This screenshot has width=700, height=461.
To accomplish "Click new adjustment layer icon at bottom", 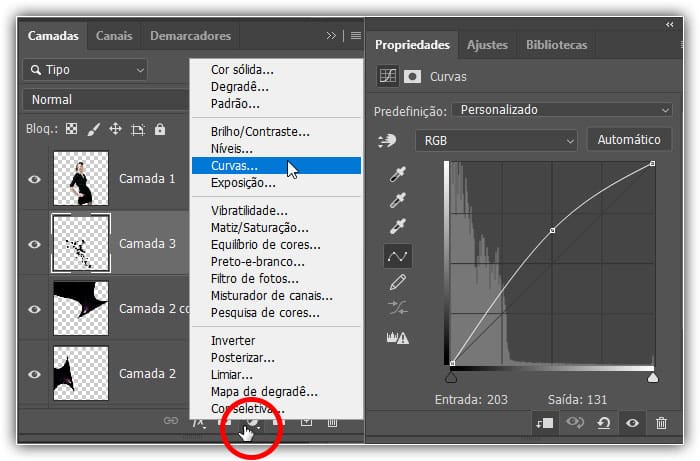I will [252, 422].
